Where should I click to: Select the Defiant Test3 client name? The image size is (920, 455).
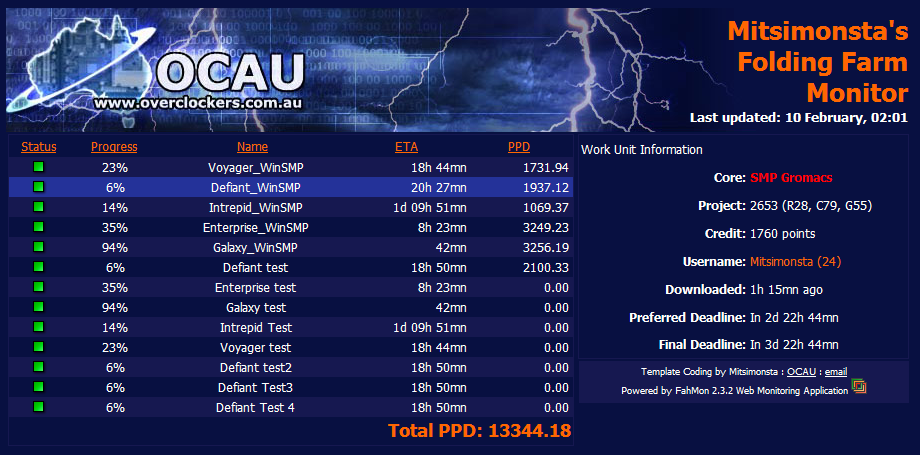256,387
